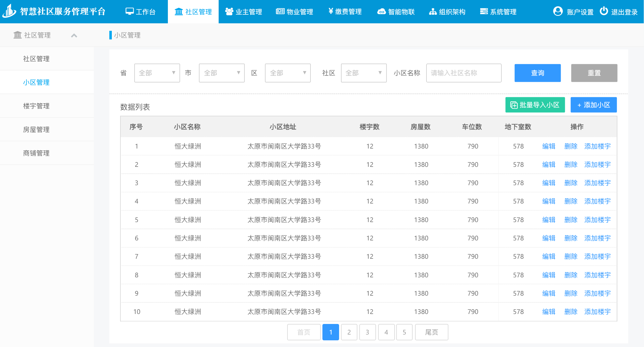Click 编辑 in row 1
The width and height of the screenshot is (644, 347).
[x=549, y=146]
